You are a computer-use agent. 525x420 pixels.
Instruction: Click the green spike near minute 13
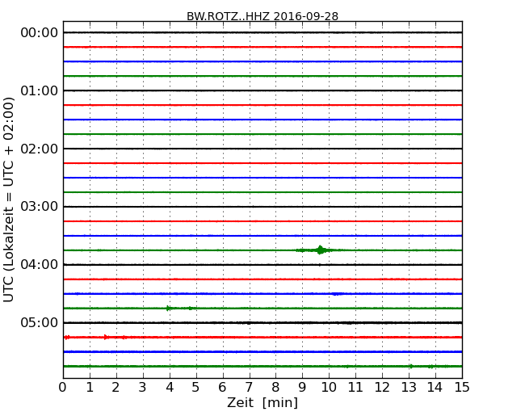(x=411, y=366)
